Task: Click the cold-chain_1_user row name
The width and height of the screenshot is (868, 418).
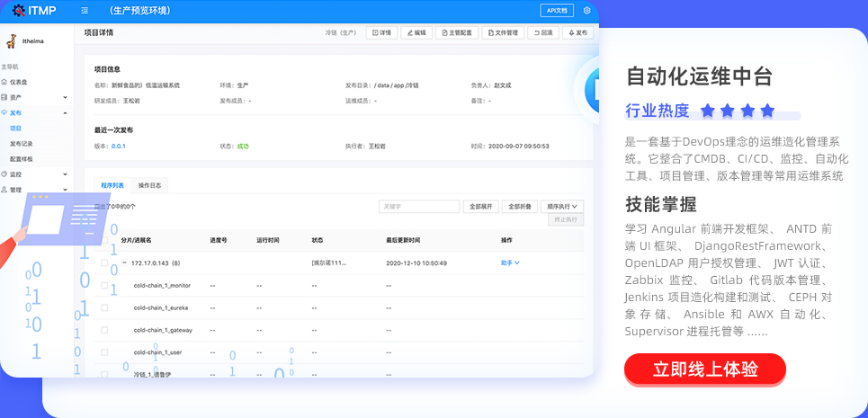Action: coord(157,352)
